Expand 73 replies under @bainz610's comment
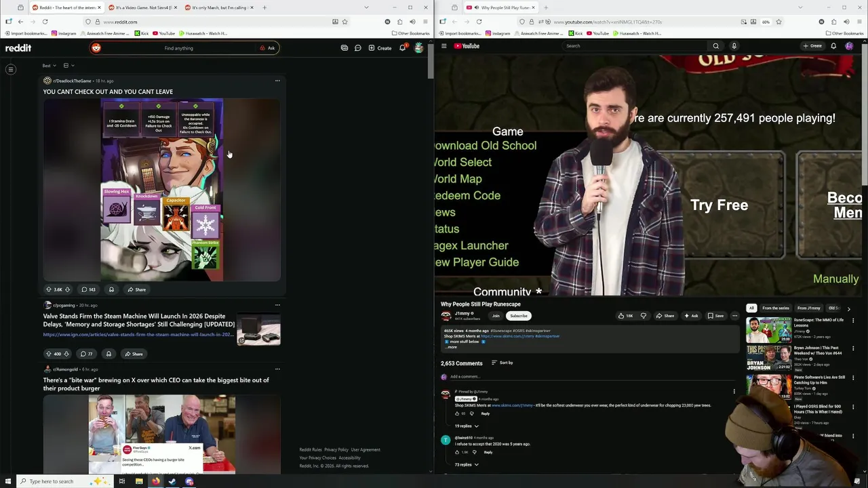868x488 pixels. pyautogui.click(x=467, y=465)
